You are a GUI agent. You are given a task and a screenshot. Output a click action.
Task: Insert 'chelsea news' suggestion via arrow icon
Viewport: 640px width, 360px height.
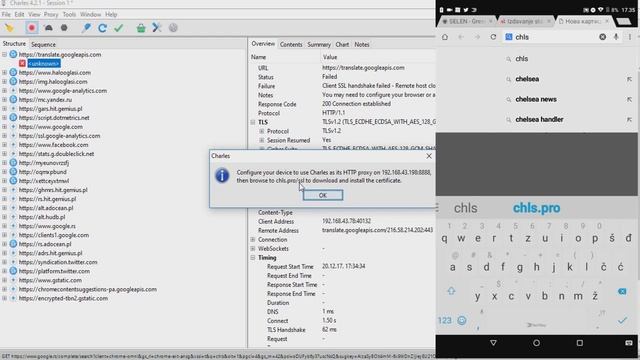(629, 99)
